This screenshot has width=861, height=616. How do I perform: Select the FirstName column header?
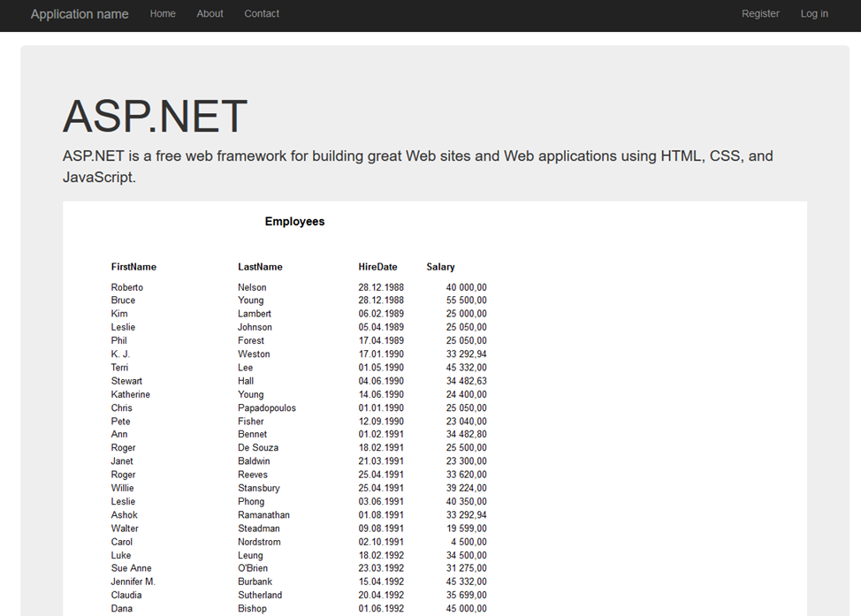[x=133, y=267]
